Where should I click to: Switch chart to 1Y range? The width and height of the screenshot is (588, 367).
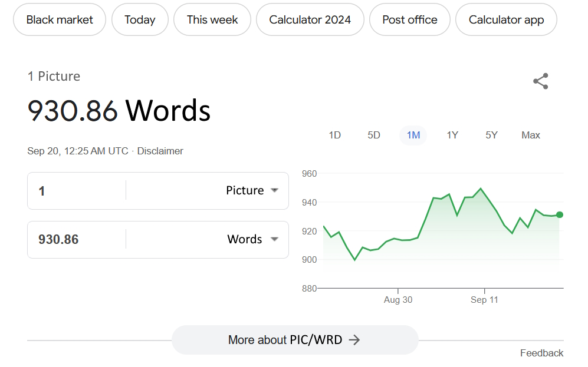(x=452, y=135)
